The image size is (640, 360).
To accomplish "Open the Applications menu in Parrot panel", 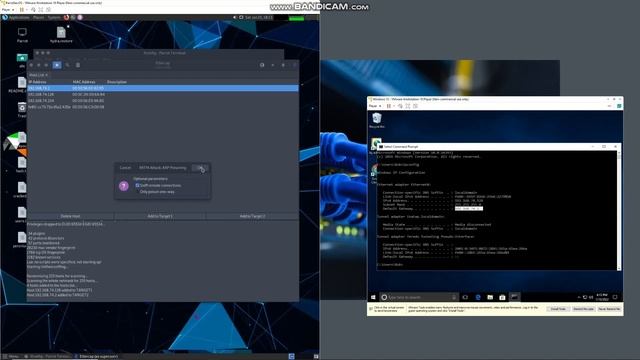I will [x=19, y=18].
